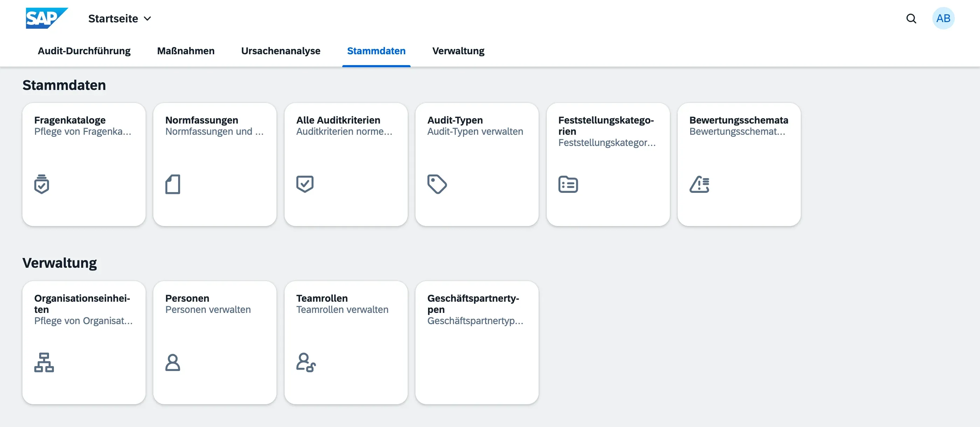Click the Organisationseinheiten org chart icon

coord(44,362)
